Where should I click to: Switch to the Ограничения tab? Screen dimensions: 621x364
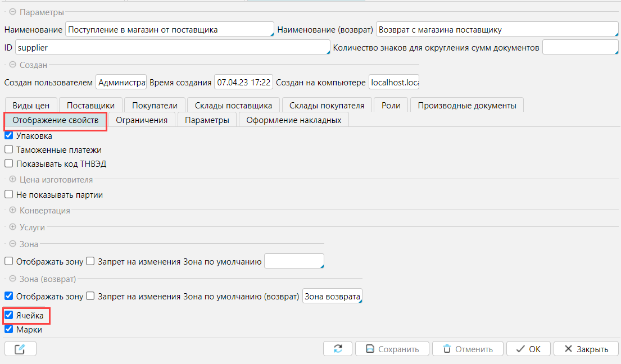[142, 120]
